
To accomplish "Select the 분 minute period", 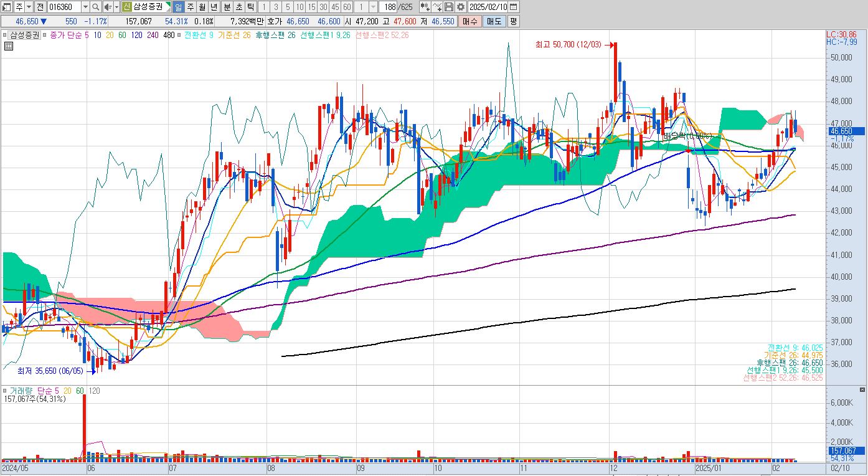I will pyautogui.click(x=227, y=7).
